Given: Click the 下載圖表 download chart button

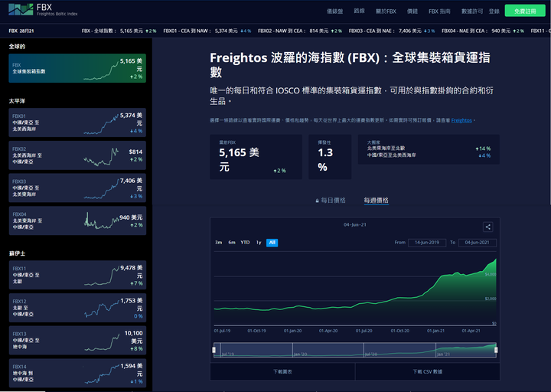Looking at the screenshot, I should 282,371.
